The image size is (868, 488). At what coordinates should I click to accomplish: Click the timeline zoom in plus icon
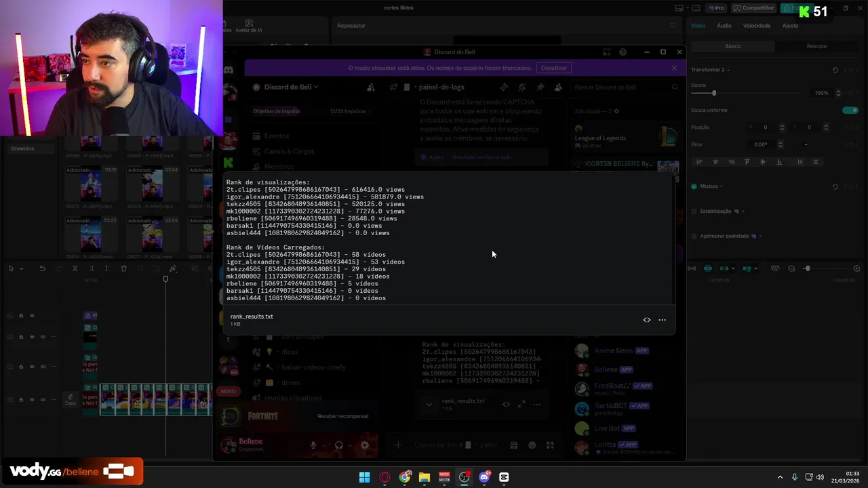coord(856,269)
